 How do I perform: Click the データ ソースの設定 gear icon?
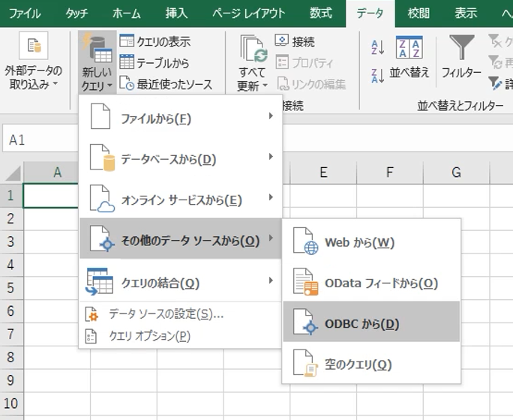(91, 314)
